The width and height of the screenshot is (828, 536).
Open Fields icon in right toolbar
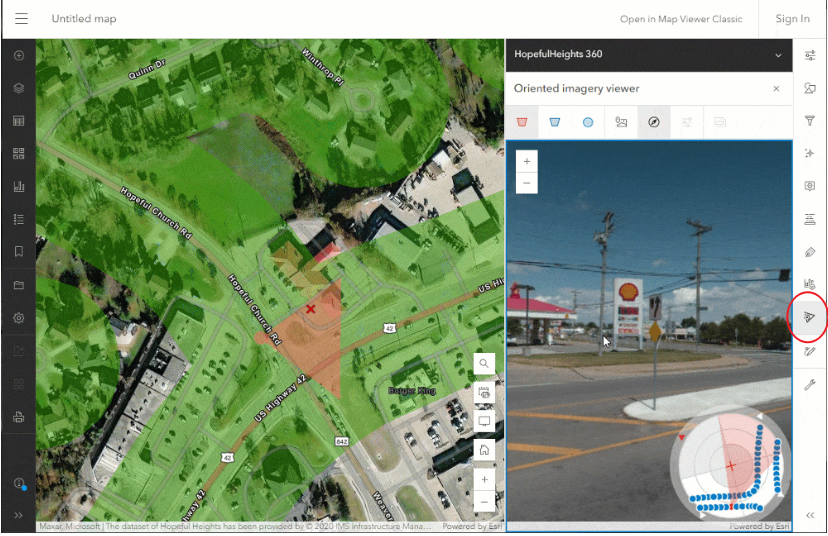click(x=810, y=219)
